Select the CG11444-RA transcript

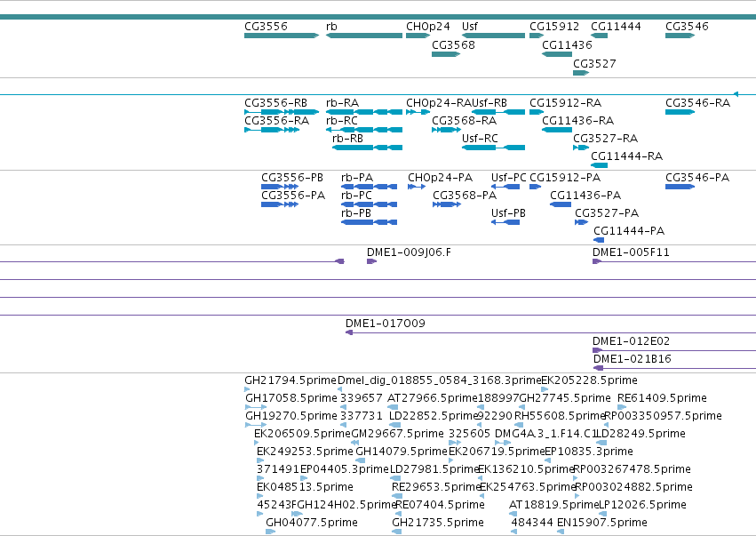pyautogui.click(x=600, y=165)
